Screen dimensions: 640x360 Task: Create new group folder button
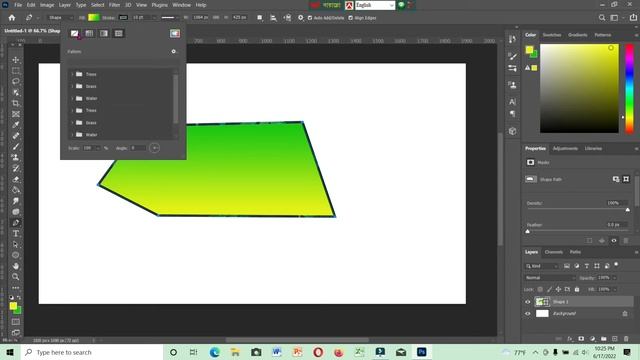coord(604,339)
